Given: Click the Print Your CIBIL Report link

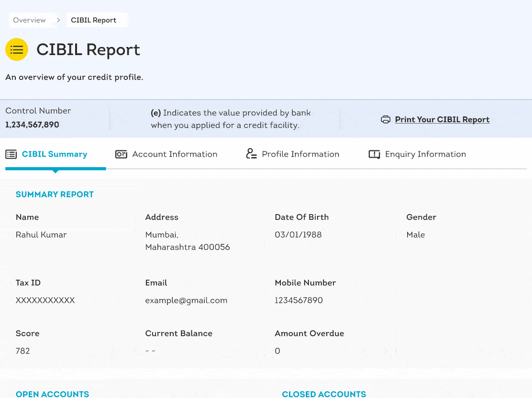Looking at the screenshot, I should click(442, 120).
